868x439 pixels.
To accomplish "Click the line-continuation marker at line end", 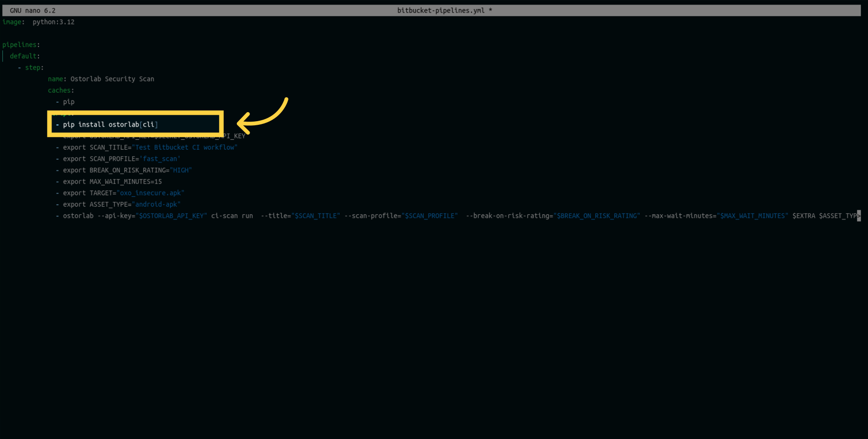I will click(859, 216).
